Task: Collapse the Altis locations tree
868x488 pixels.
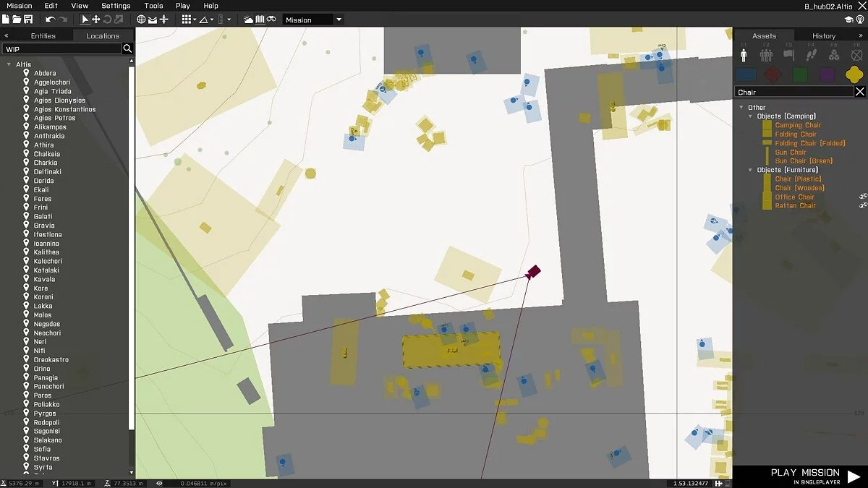Action: pyautogui.click(x=9, y=64)
